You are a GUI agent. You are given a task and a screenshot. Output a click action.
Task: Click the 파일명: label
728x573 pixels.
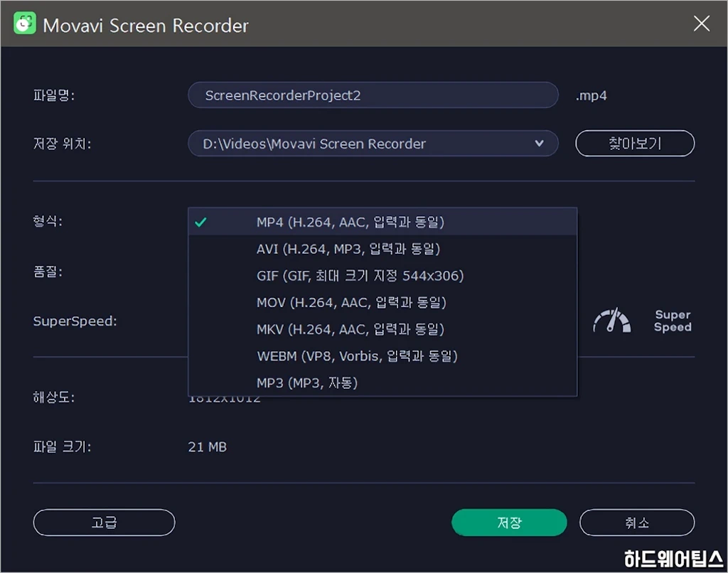point(53,95)
